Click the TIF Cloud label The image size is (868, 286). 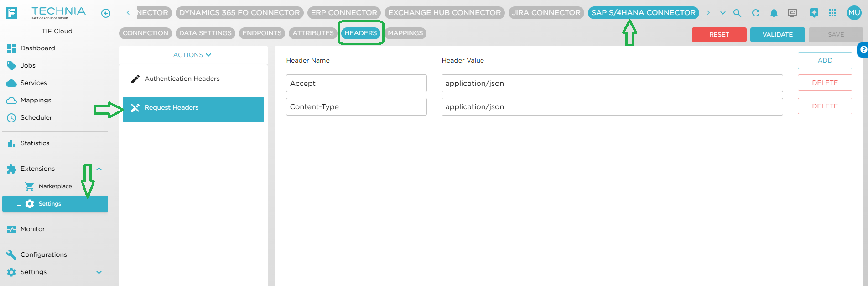click(57, 31)
